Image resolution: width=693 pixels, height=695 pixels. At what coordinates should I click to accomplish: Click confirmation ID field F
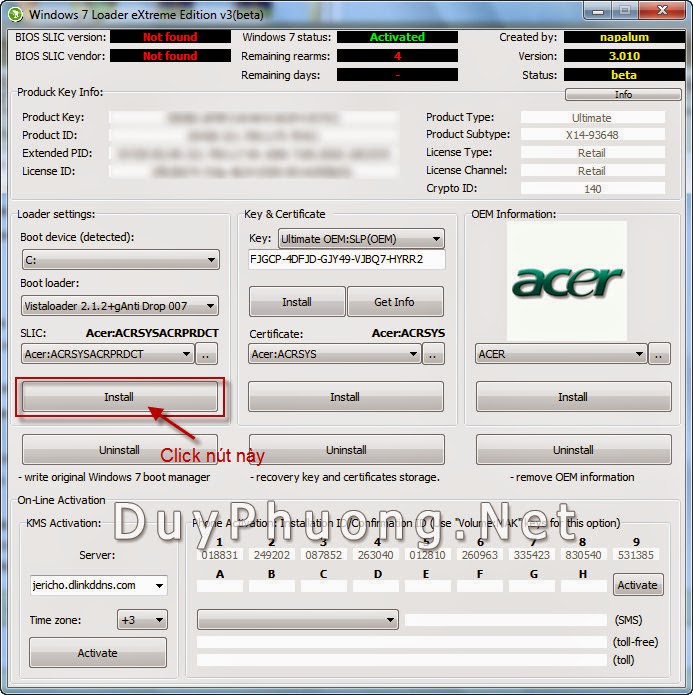pyautogui.click(x=480, y=587)
